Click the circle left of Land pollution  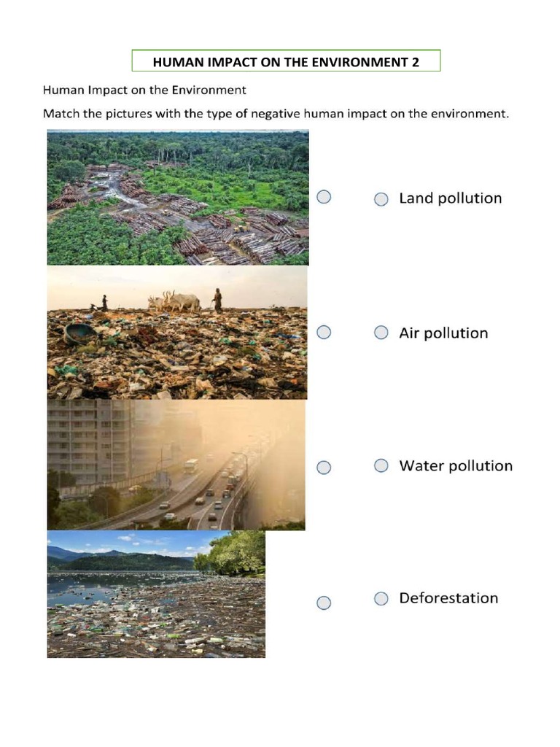pos(381,199)
